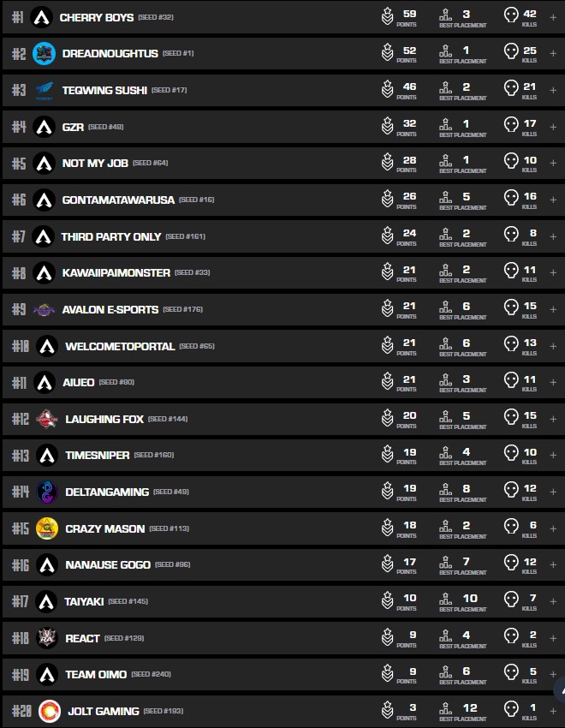This screenshot has width=565, height=728.
Task: Select the Third Party Only team name
Action: click(x=111, y=236)
